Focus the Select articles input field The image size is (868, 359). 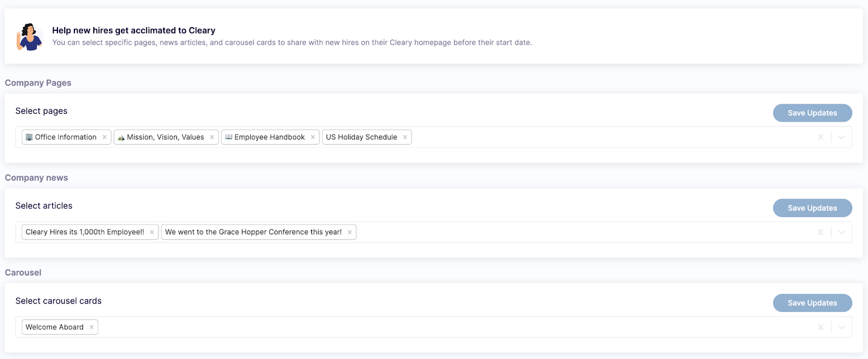click(433, 232)
